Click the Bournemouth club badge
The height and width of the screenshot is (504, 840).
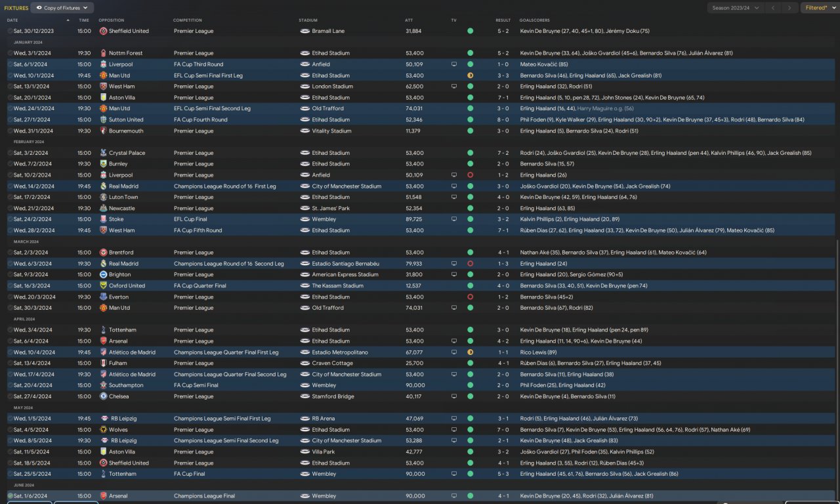(103, 131)
